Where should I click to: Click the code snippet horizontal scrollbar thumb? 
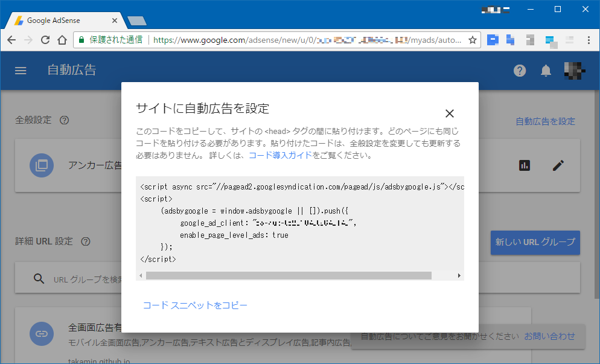(289, 276)
